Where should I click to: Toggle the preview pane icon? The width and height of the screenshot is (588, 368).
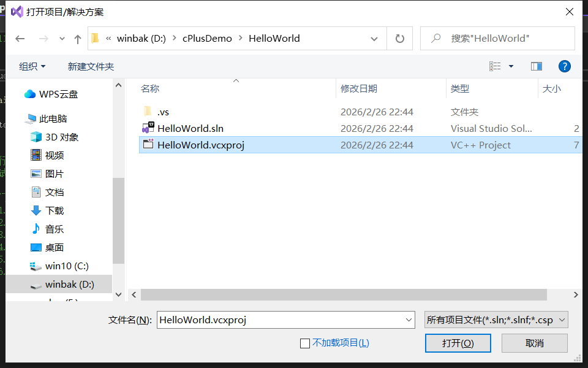point(537,66)
